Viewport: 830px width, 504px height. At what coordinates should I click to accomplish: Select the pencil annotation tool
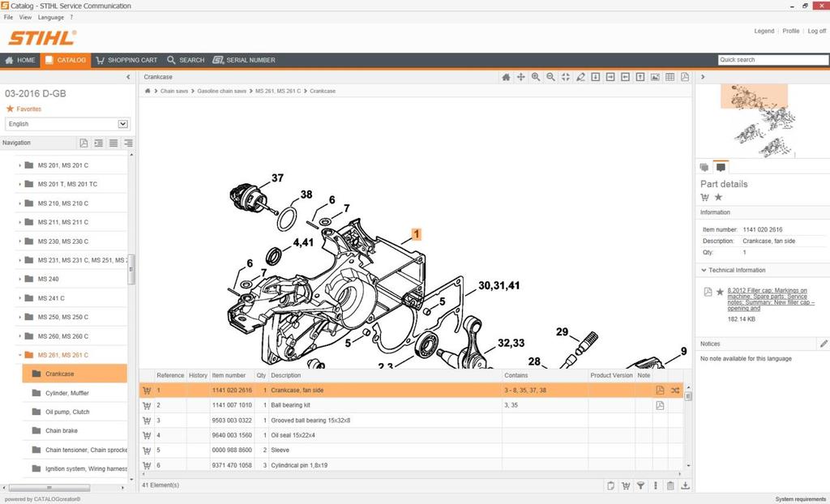coord(580,77)
